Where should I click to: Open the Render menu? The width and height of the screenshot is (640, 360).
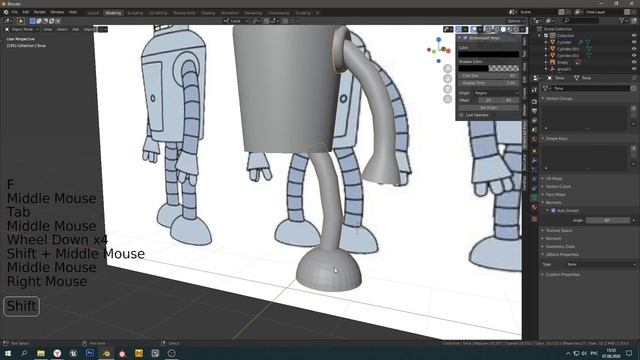40,12
